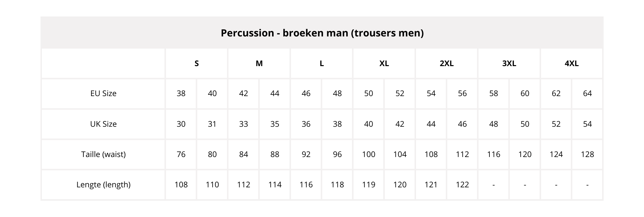Viewport: 644px width, 217px height.
Task: Select the 3XL size column header
Action: 509,63
